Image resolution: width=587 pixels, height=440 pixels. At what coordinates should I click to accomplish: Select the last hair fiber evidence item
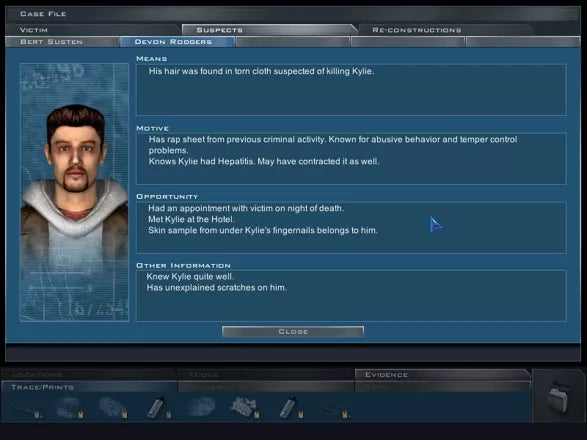[334, 409]
